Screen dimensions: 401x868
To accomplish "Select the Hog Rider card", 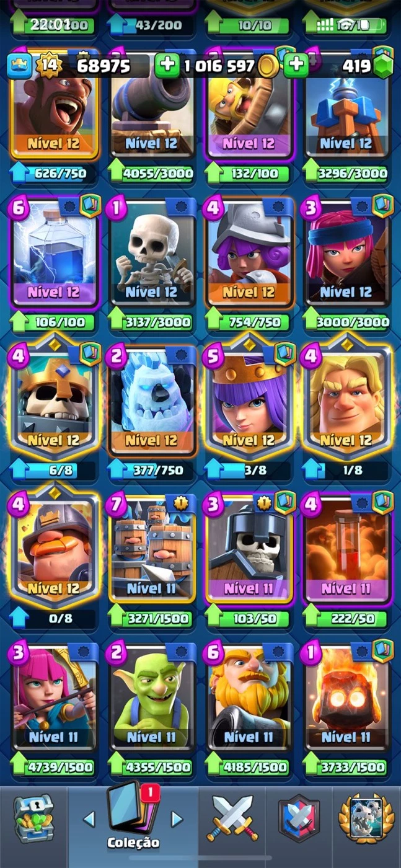I will 55,107.
